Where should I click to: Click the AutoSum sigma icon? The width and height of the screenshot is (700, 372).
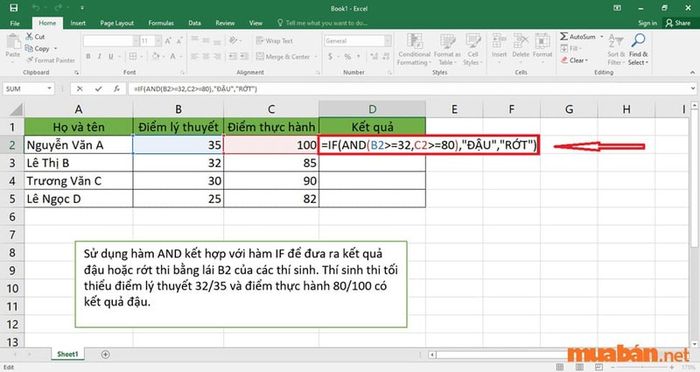click(564, 36)
